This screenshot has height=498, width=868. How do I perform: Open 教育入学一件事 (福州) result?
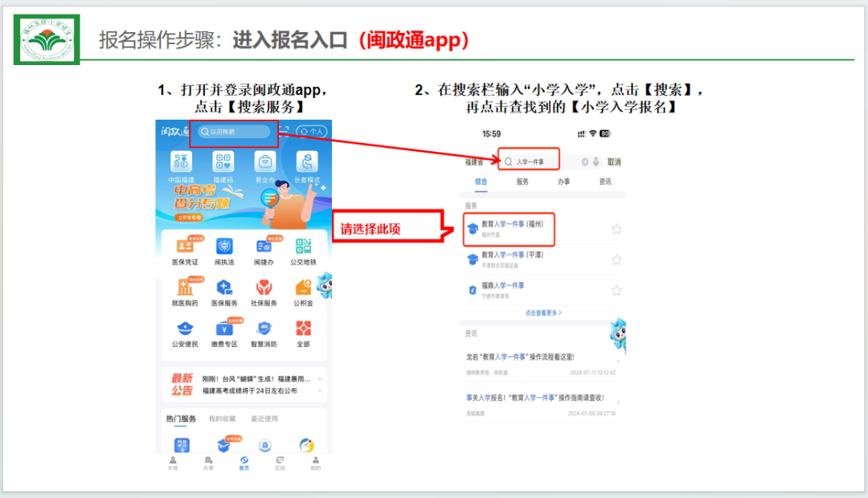coord(542,229)
